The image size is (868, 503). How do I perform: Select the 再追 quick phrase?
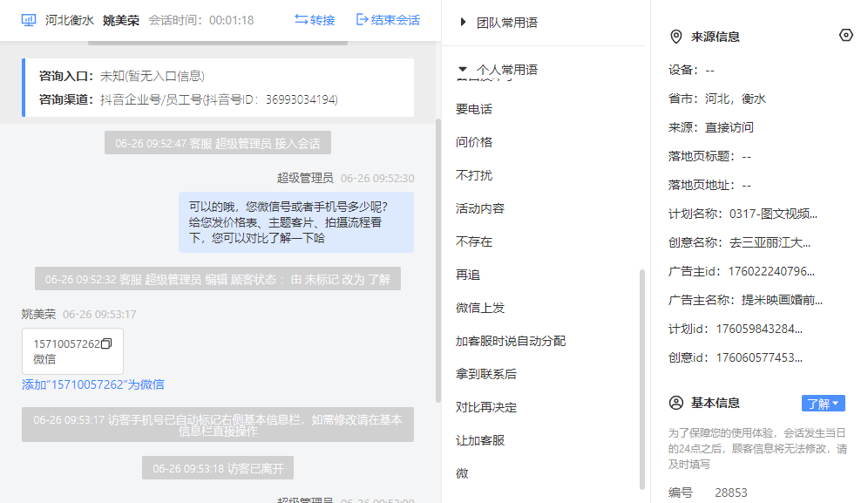[x=468, y=275]
